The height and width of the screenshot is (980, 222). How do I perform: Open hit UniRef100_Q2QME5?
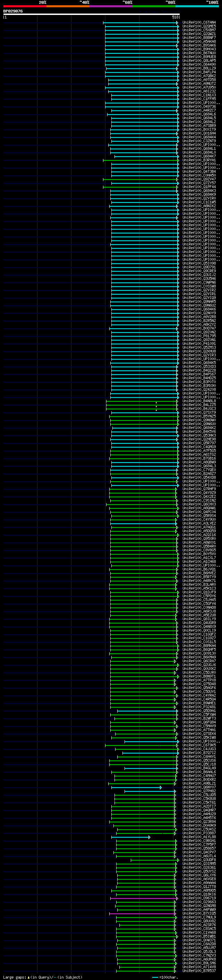tap(199, 27)
